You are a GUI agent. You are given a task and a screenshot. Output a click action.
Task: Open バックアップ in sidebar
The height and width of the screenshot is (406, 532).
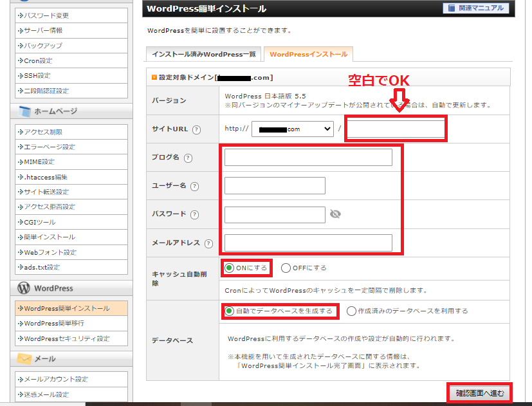[x=71, y=46]
